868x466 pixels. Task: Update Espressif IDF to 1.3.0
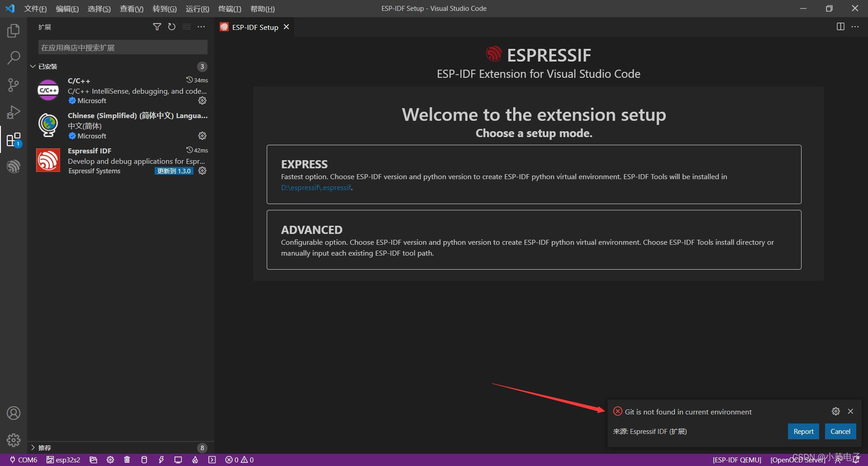tap(174, 171)
